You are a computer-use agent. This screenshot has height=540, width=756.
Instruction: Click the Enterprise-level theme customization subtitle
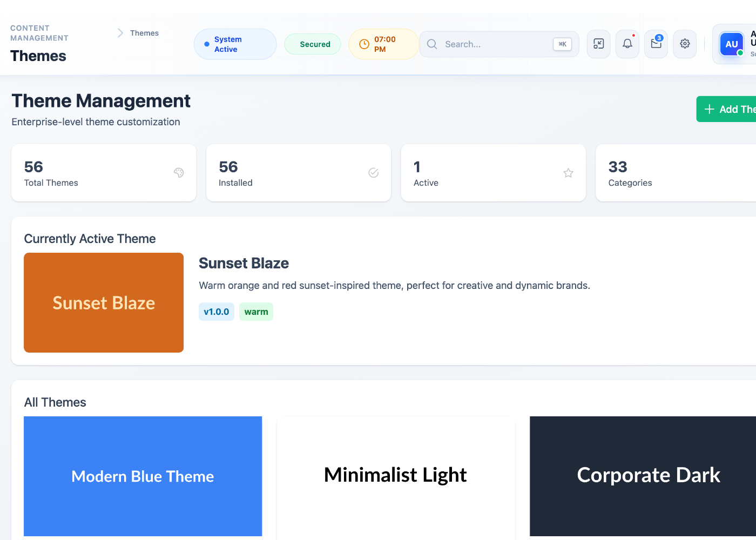[x=96, y=122]
